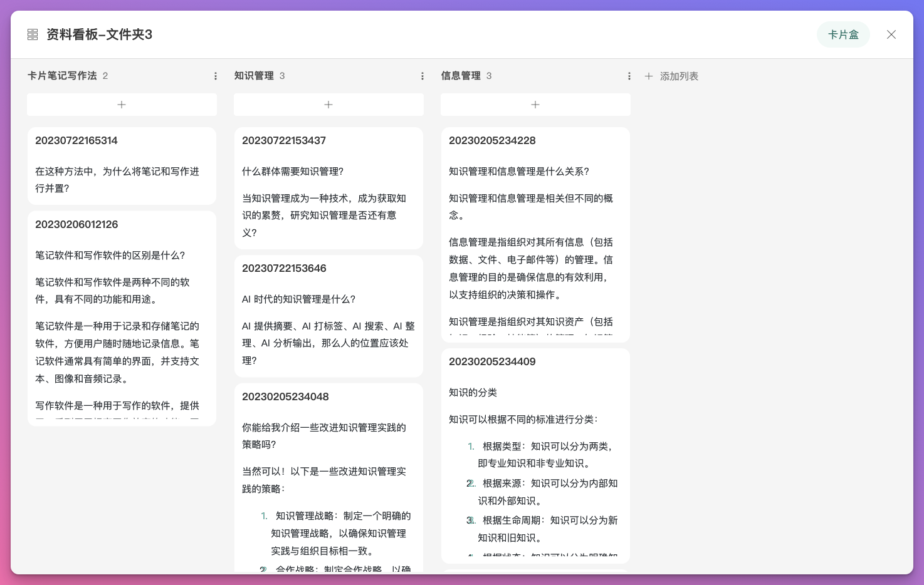Screen dimensions: 924x585
Task: Click text 什么群体需要知识管理?
Action: click(x=293, y=171)
